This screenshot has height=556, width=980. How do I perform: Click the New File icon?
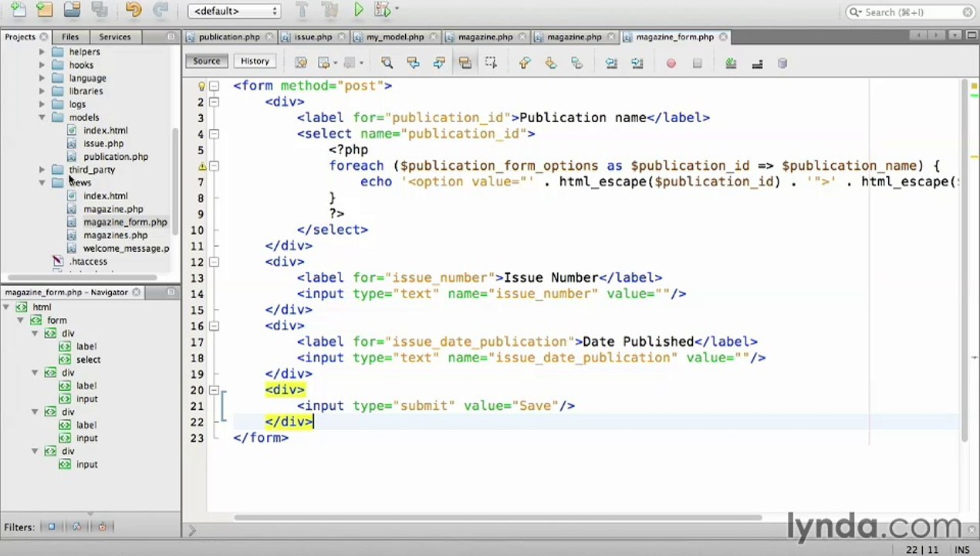pos(19,10)
